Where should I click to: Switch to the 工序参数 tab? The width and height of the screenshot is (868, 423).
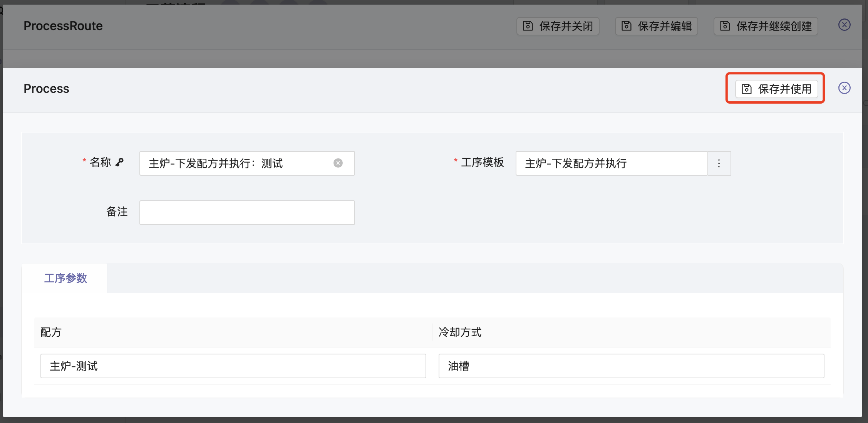click(65, 278)
